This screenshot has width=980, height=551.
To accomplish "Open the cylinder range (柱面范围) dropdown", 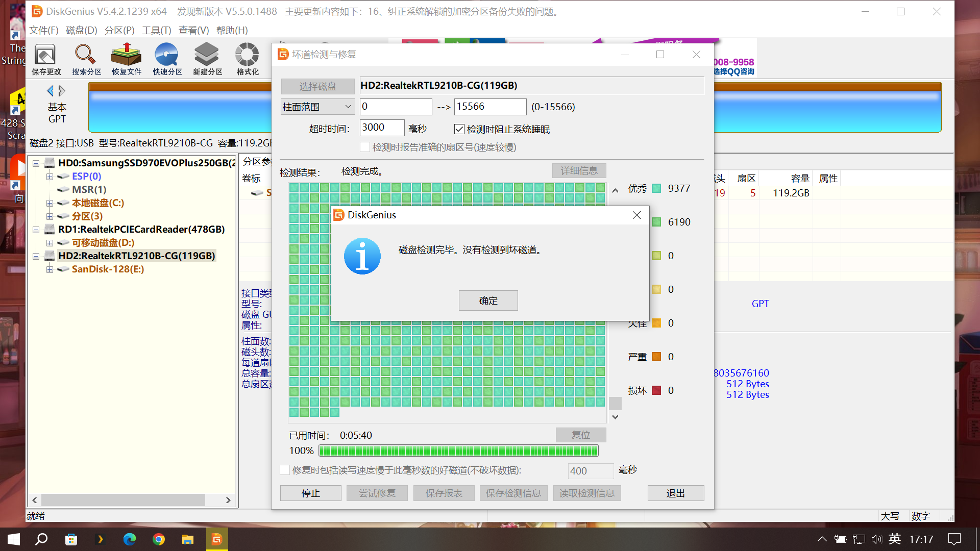I will (317, 107).
